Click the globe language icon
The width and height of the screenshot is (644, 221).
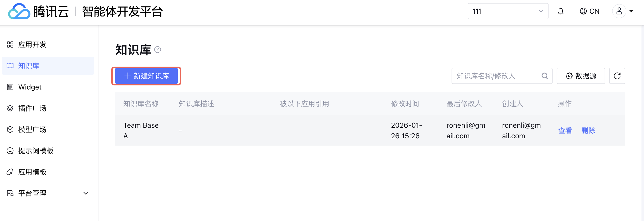tap(583, 11)
